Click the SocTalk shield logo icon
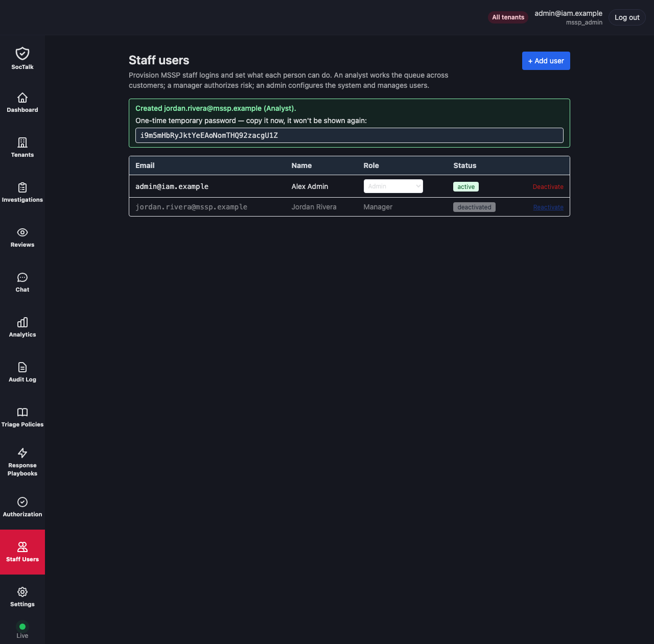 (x=22, y=53)
